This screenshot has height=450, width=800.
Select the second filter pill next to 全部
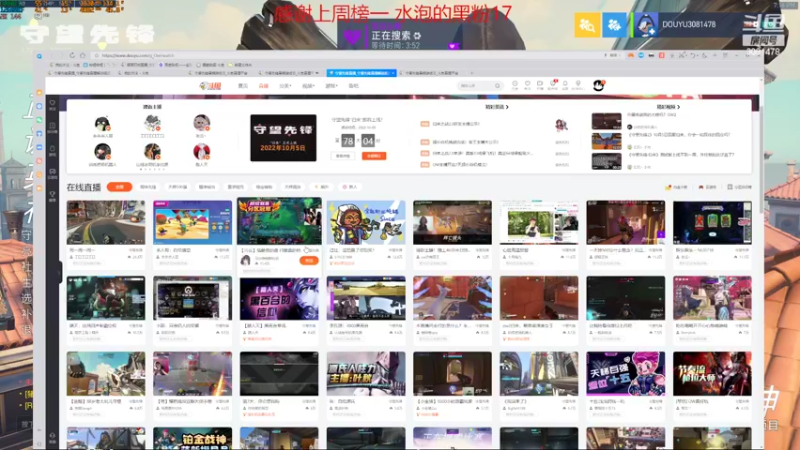148,187
